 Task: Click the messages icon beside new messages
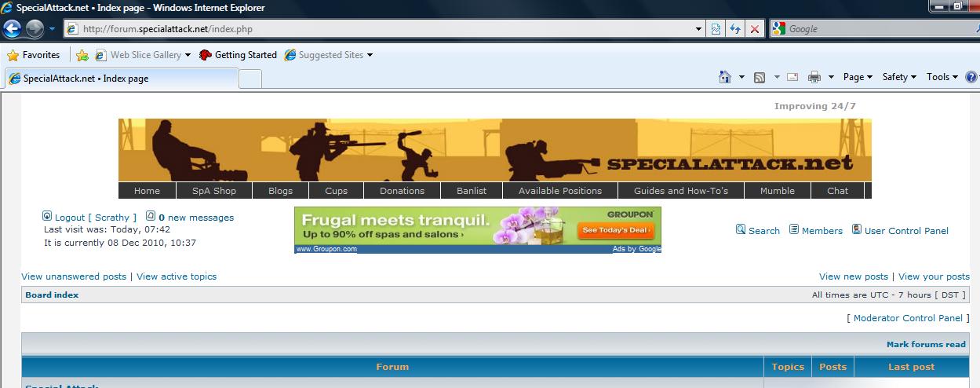click(151, 216)
